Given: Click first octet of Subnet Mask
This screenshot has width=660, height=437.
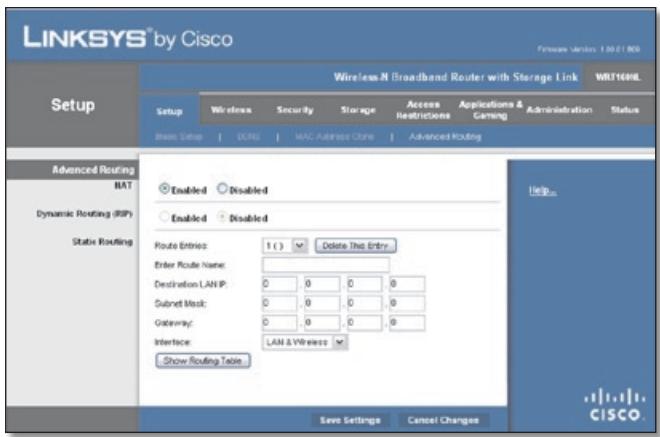Looking at the screenshot, I should coord(279,303).
